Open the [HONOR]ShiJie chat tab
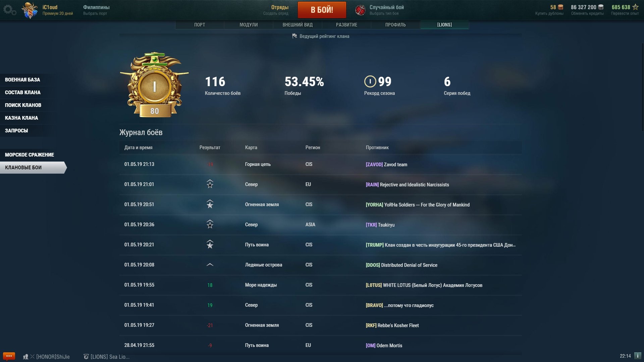 tap(46, 357)
